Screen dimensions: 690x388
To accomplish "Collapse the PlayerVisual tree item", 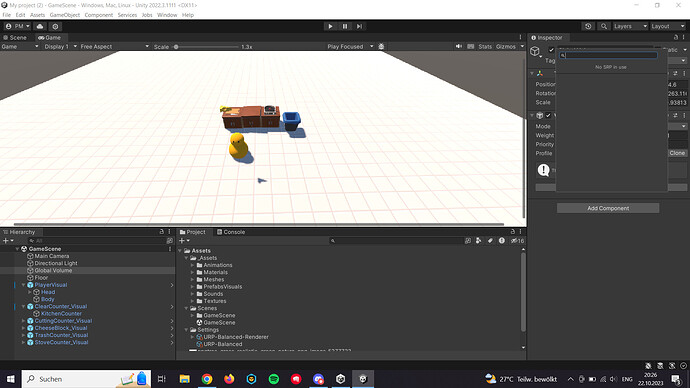I will 23,285.
